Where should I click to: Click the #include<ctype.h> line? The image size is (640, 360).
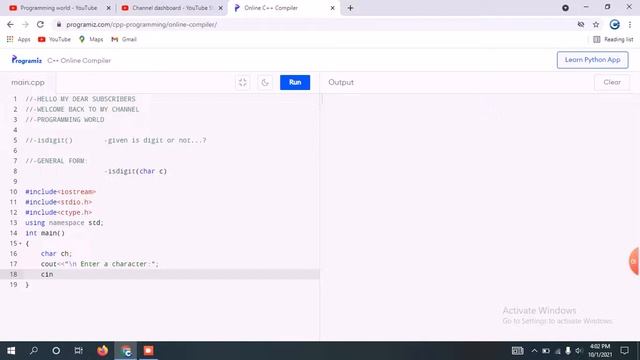click(58, 212)
